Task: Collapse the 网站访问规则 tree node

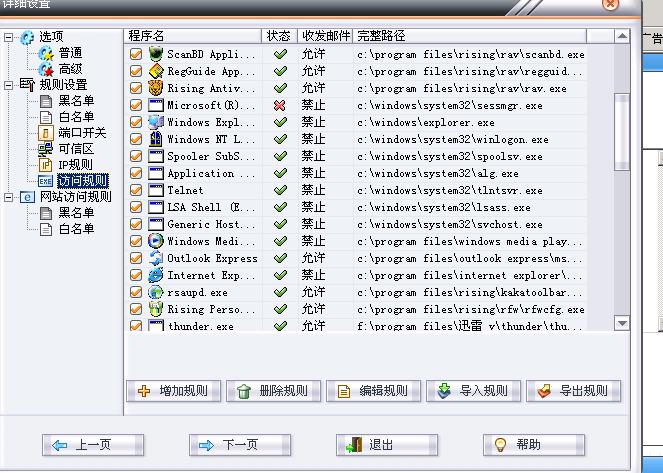Action: click(x=8, y=197)
